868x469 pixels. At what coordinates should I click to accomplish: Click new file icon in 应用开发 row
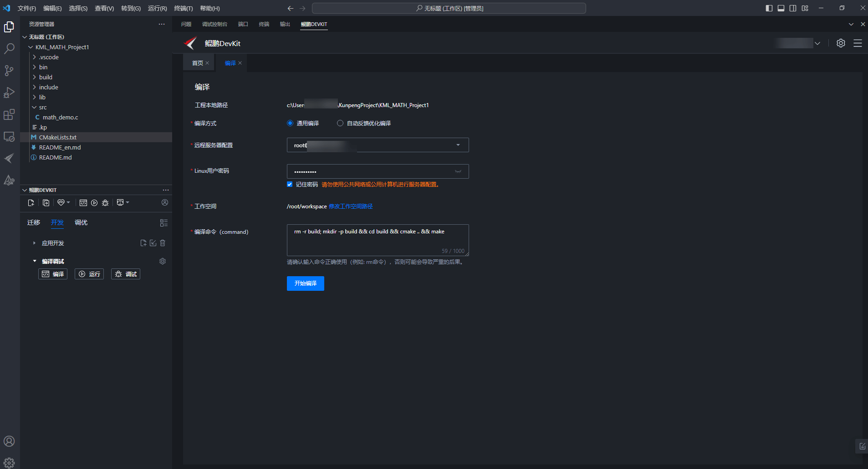click(x=143, y=243)
